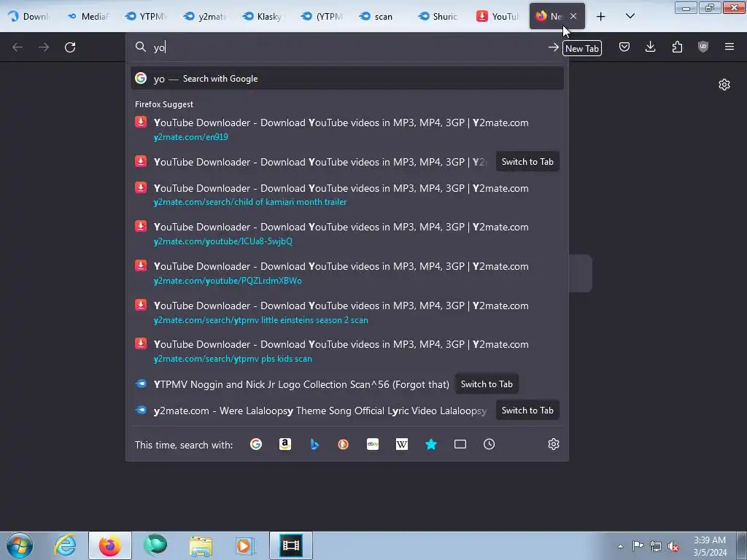Viewport: 747px width, 560px height.
Task: Open suggestion ytpmv pbs kids scan
Action: click(347, 351)
